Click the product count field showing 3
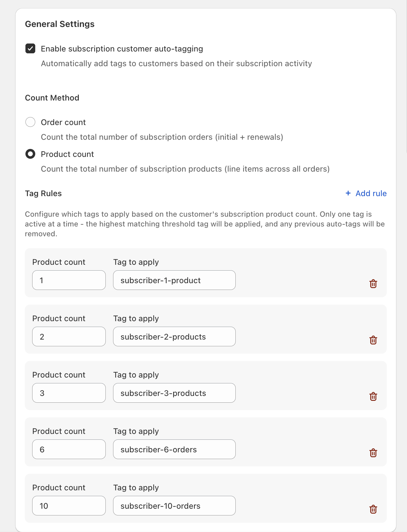 coord(69,393)
